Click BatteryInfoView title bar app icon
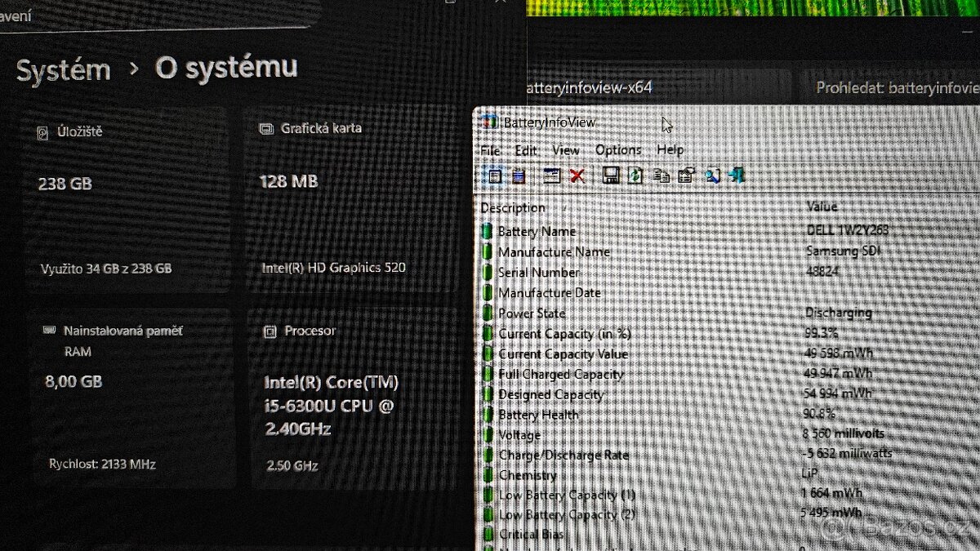The height and width of the screenshot is (551, 980). 490,122
